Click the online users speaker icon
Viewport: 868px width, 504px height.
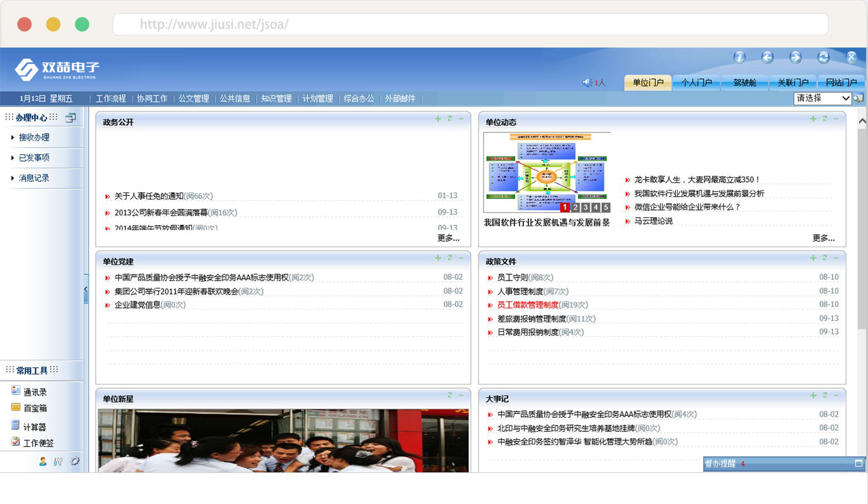tap(587, 82)
